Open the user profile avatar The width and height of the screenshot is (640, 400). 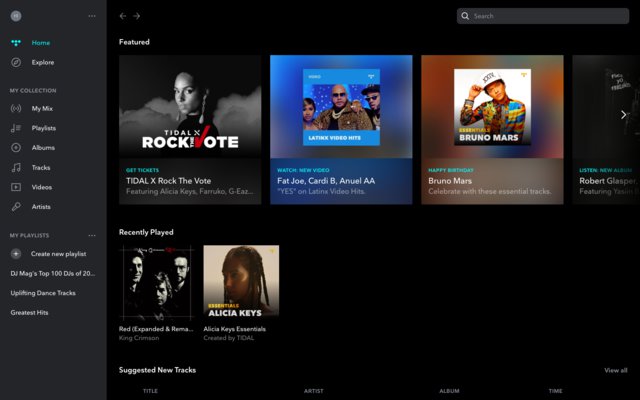point(16,16)
